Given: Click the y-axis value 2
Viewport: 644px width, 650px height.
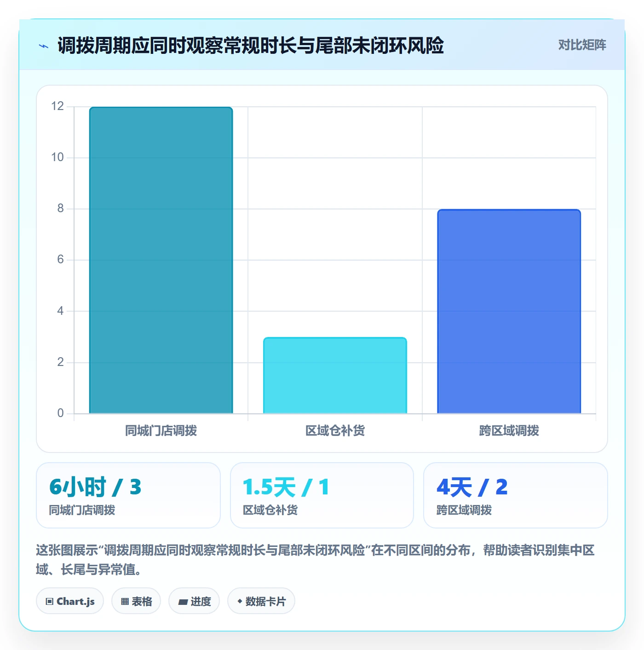Looking at the screenshot, I should (x=60, y=362).
